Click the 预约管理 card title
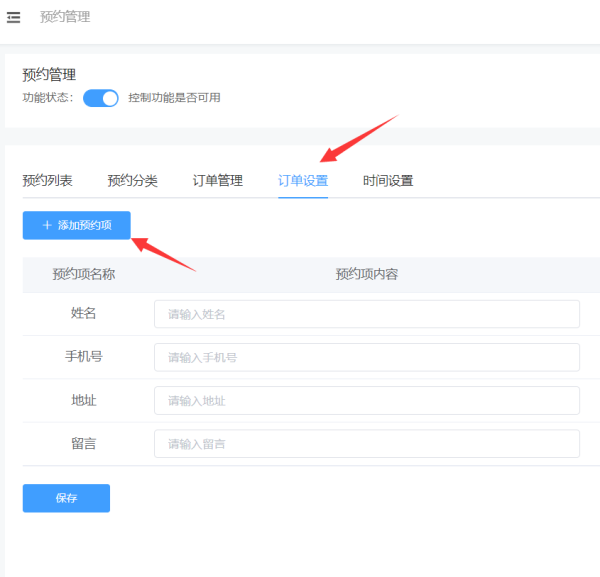This screenshot has width=600, height=577. pos(49,75)
